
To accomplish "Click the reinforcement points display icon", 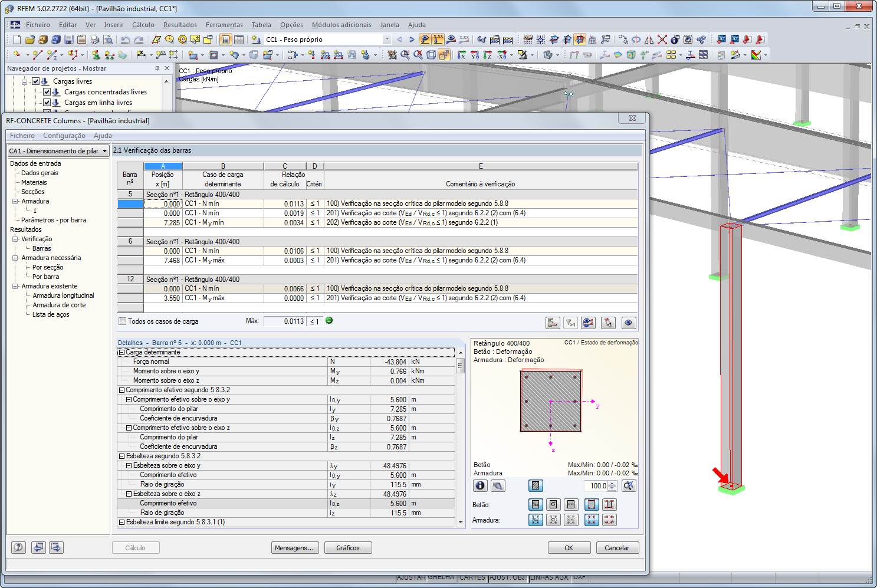I will 592,520.
